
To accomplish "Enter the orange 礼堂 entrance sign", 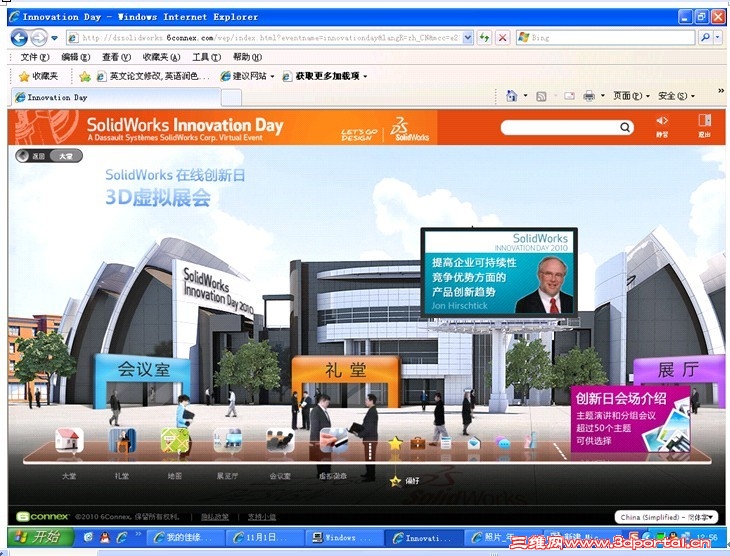I will [x=345, y=370].
